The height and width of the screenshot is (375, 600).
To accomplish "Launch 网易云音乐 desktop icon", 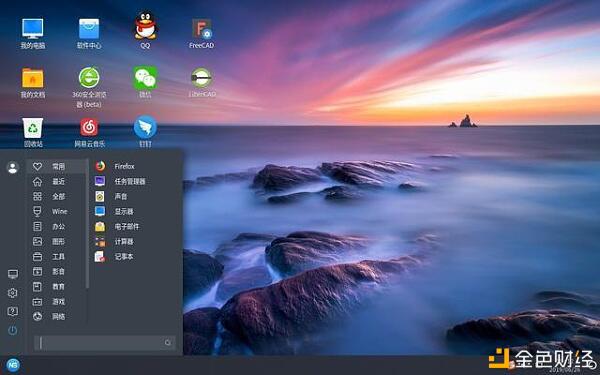I will click(x=89, y=132).
